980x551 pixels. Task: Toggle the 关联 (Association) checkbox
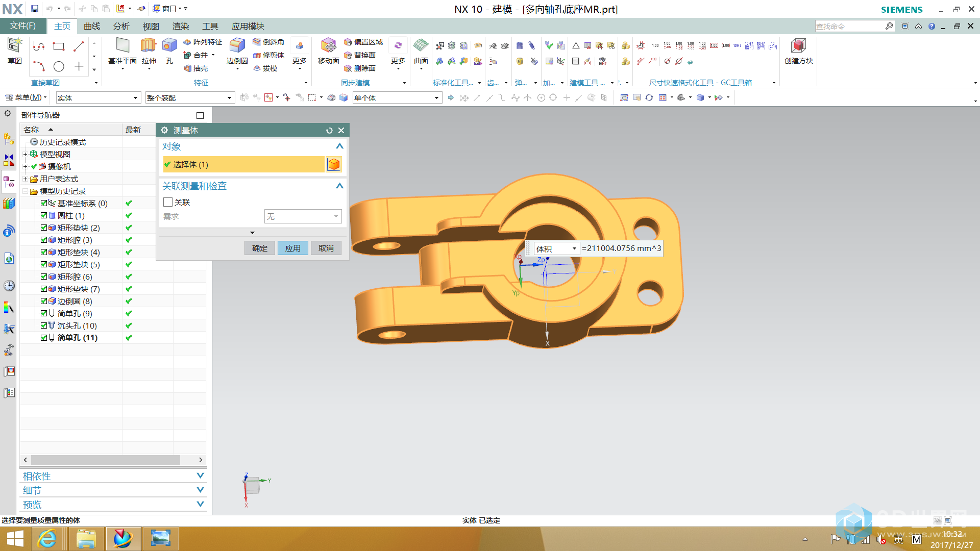pos(167,202)
